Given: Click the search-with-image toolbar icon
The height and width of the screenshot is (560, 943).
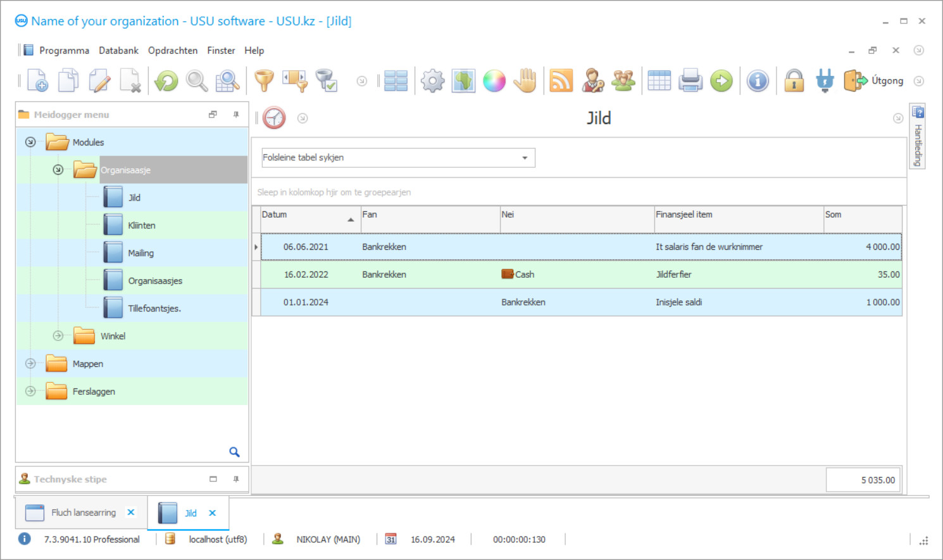Looking at the screenshot, I should click(x=227, y=81).
